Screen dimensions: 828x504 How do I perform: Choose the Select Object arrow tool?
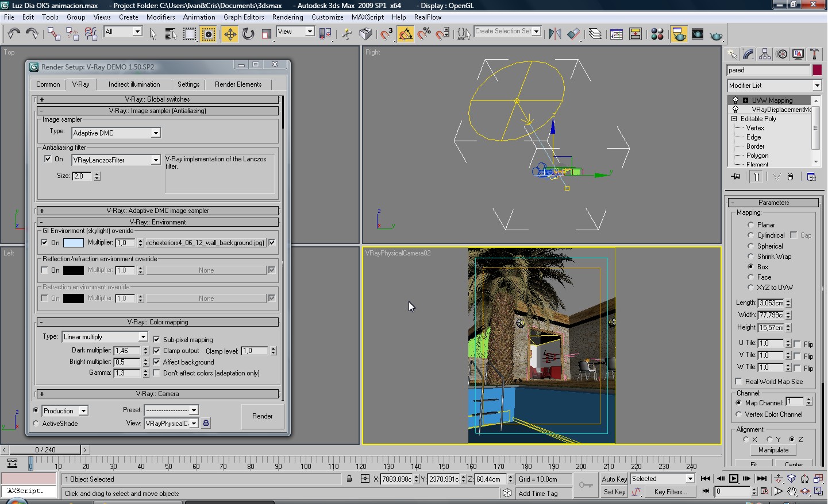pos(153,34)
